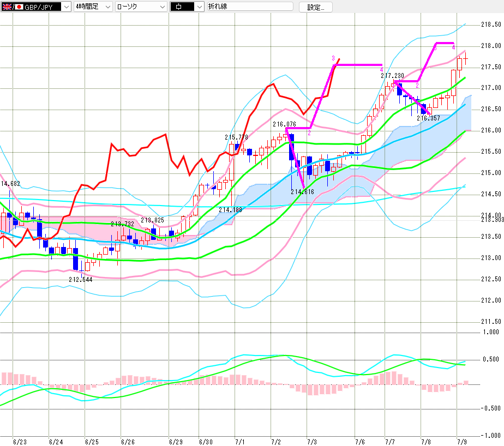Click the 6/23 date axis label

[20, 442]
